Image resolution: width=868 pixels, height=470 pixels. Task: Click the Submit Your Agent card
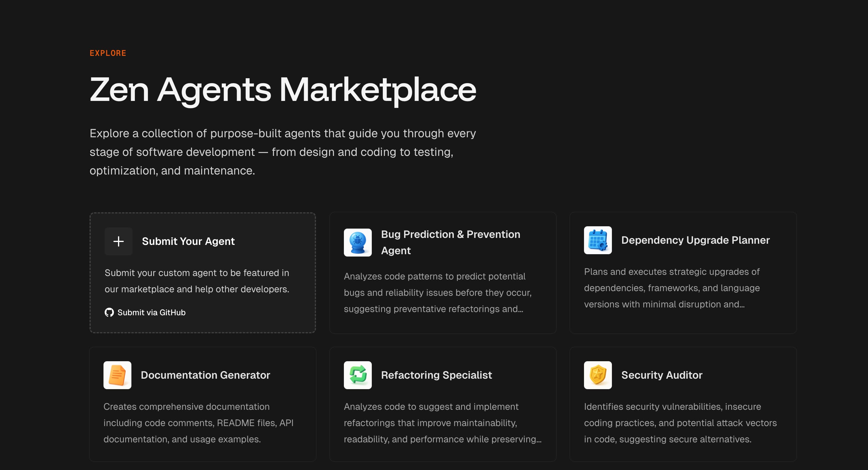point(202,273)
